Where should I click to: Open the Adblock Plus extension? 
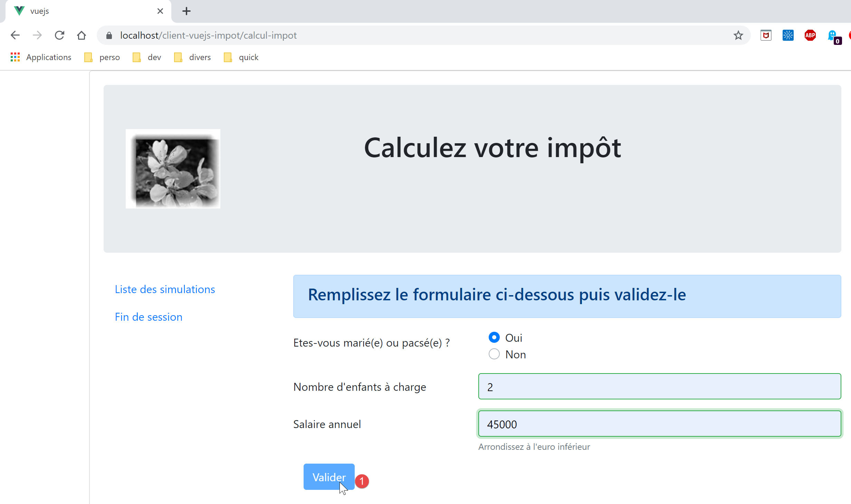[810, 35]
